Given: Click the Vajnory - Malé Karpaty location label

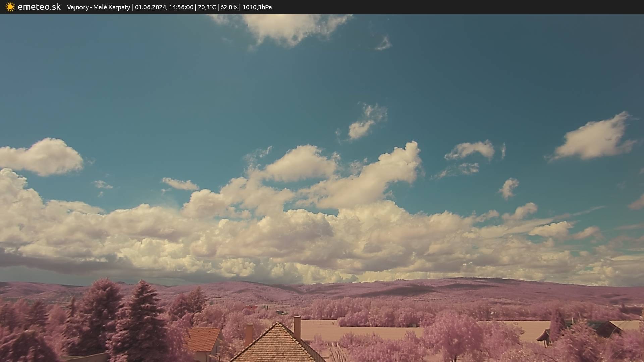Looking at the screenshot, I should pos(98,7).
